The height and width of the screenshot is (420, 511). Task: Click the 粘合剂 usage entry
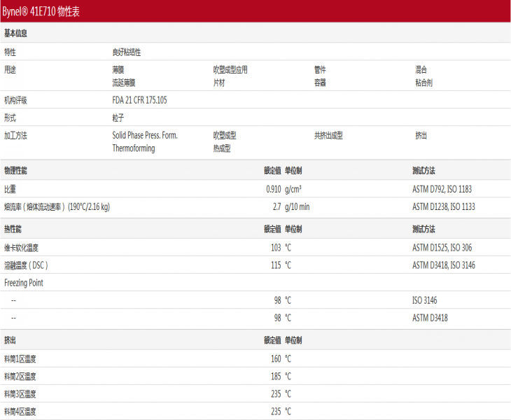424,83
